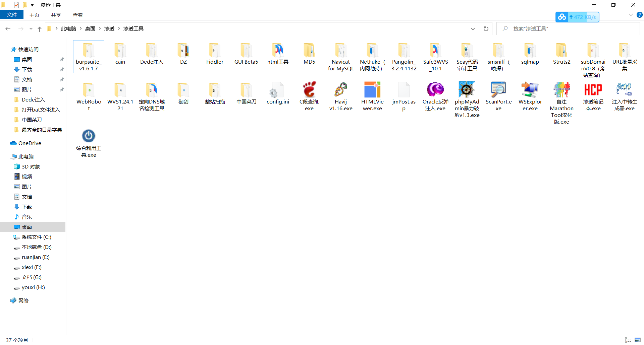Switch to large icons view mode
Screen dimensions: 644x345
pos(638,340)
